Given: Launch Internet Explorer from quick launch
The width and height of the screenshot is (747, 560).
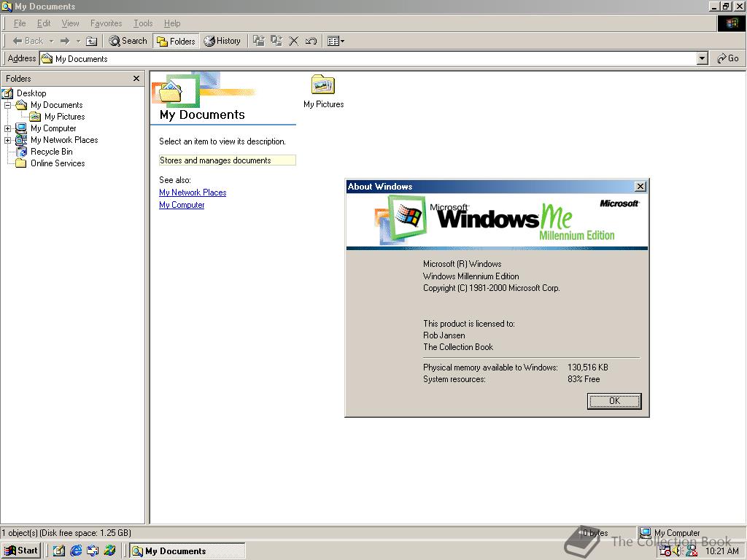Looking at the screenshot, I should point(76,551).
